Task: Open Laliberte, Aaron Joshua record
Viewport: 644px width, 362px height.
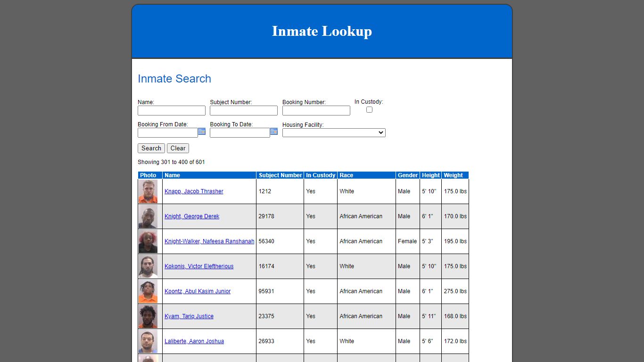Action: point(194,341)
